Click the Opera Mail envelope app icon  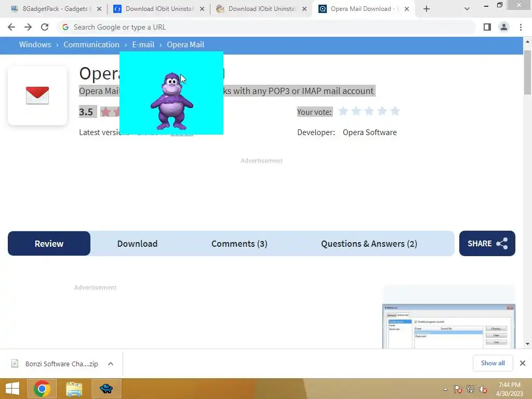pyautogui.click(x=37, y=96)
